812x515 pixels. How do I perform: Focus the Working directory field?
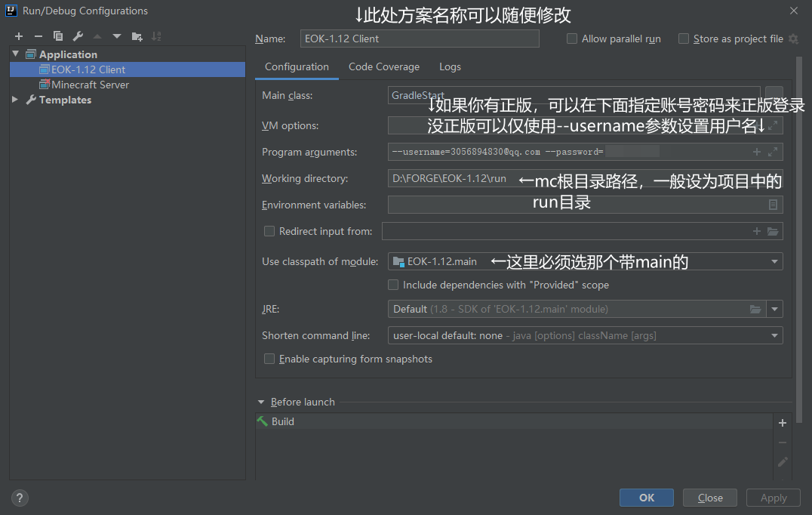click(585, 178)
